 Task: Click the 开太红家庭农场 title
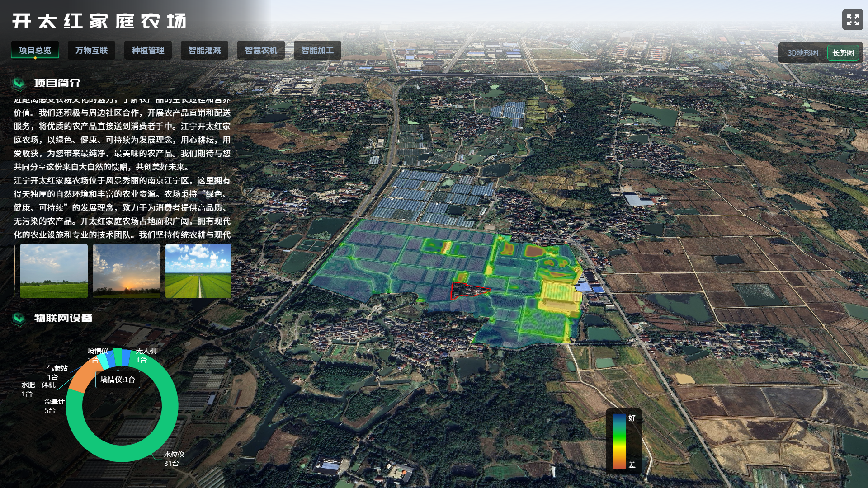click(x=99, y=21)
